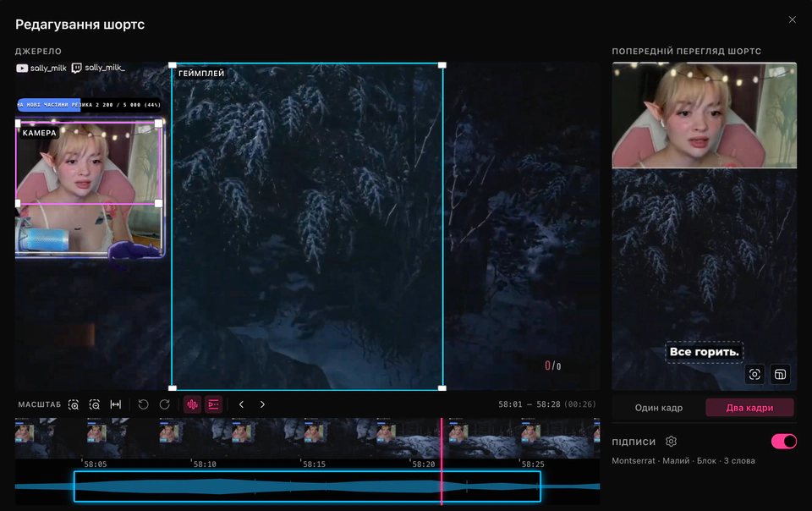Viewport: 812px width, 511px height.
Task: Go to next segment arrow
Action: coord(262,404)
